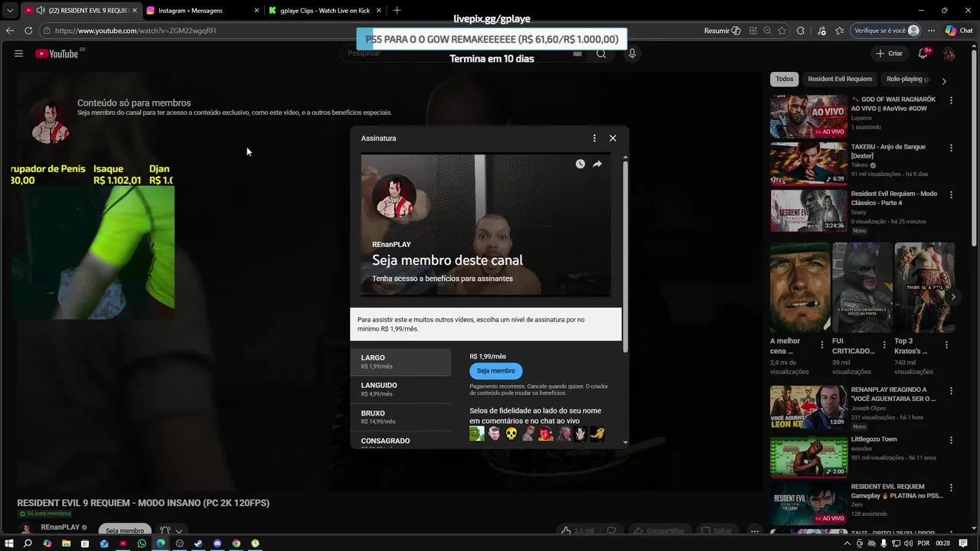Open options for FUI CRITICADO short

[x=884, y=345]
